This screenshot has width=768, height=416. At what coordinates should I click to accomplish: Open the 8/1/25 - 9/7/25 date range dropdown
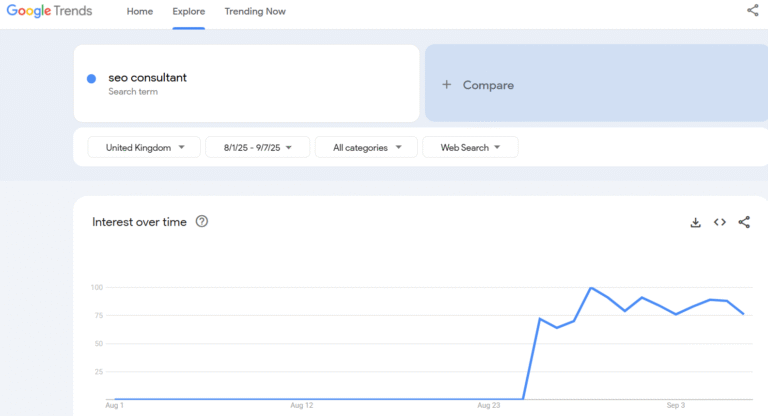coord(258,147)
